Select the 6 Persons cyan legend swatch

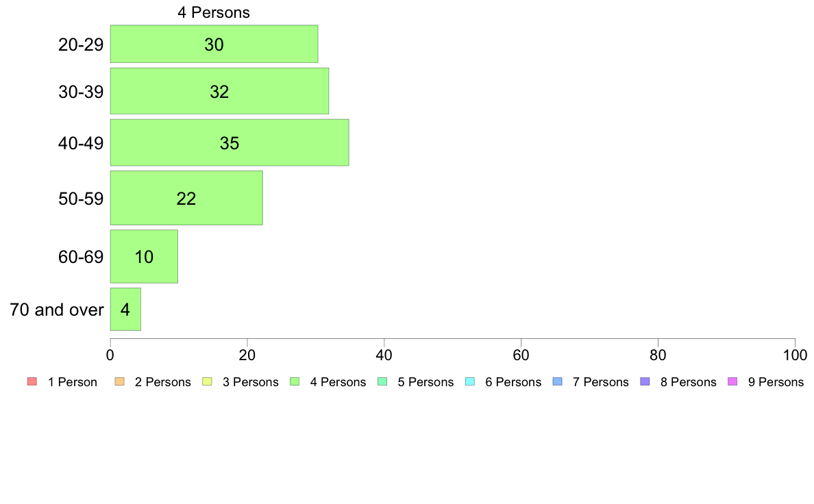470,381
